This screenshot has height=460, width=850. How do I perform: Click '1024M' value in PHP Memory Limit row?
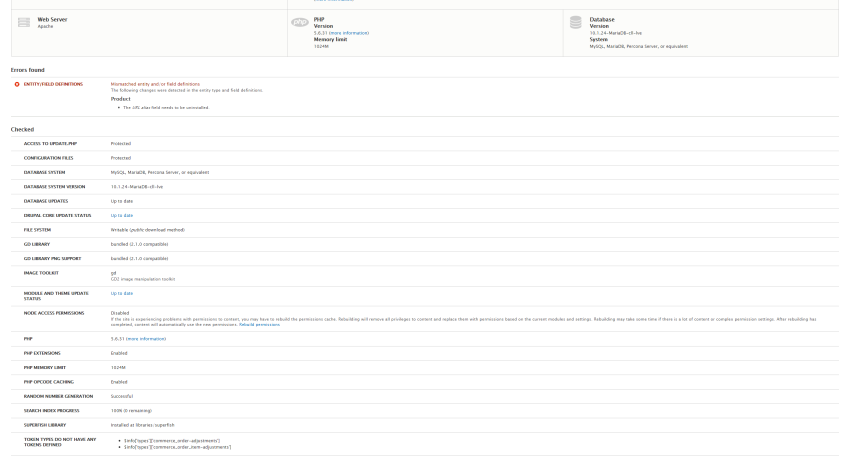coord(118,368)
